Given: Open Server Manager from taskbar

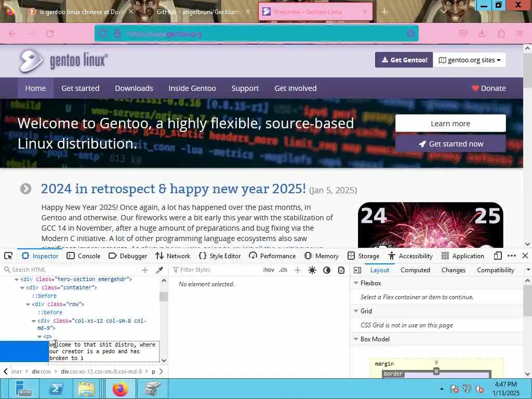Looking at the screenshot, I should tap(23, 389).
